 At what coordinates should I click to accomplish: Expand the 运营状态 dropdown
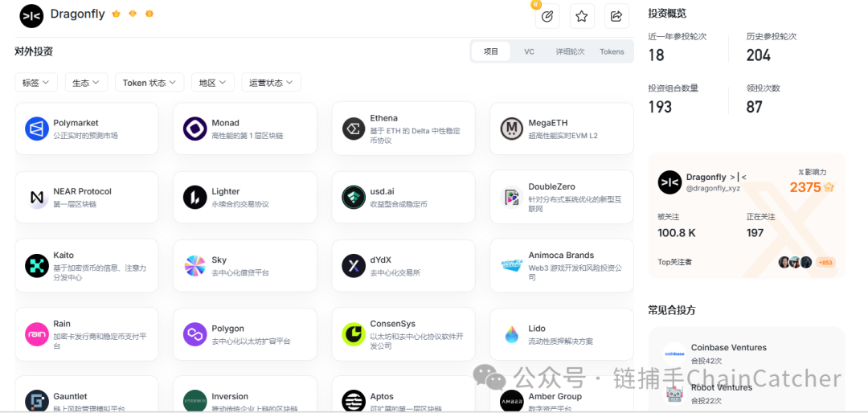click(272, 83)
